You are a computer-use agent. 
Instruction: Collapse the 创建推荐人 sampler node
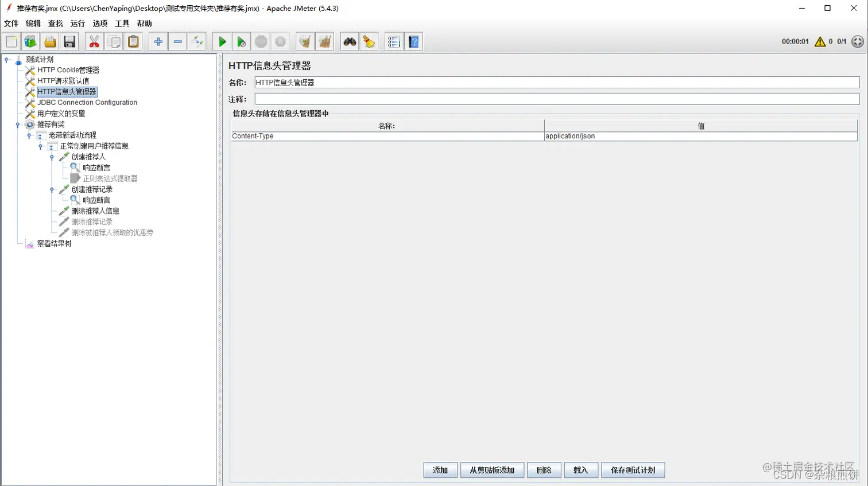point(52,157)
